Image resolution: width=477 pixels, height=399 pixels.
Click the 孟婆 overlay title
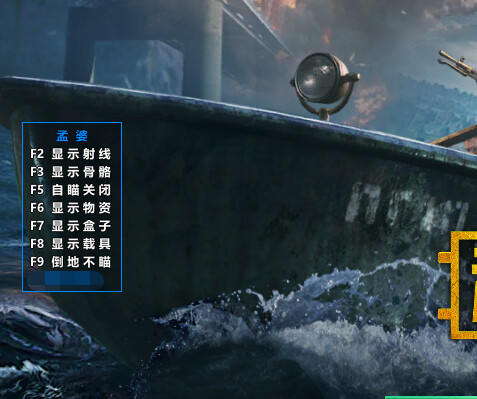click(72, 136)
